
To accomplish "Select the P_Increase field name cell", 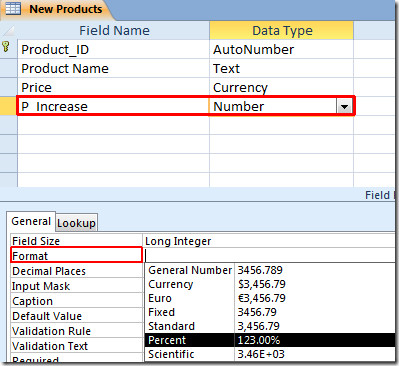I will [113, 106].
